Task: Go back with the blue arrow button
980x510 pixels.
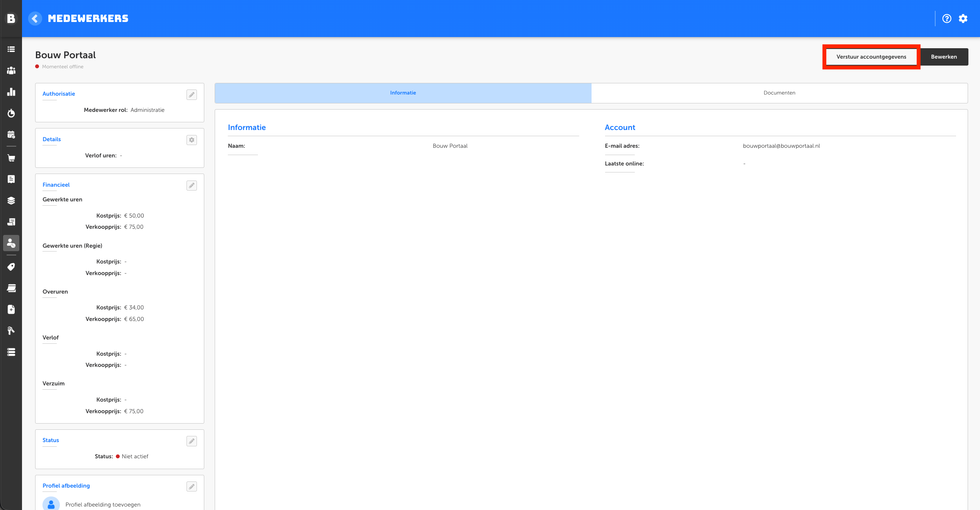Action: (x=35, y=19)
